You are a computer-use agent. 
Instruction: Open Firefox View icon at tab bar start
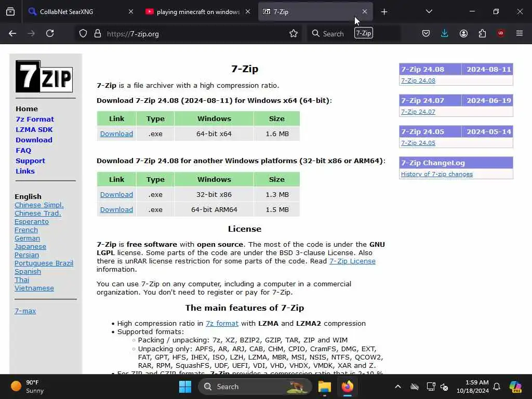tap(10, 12)
